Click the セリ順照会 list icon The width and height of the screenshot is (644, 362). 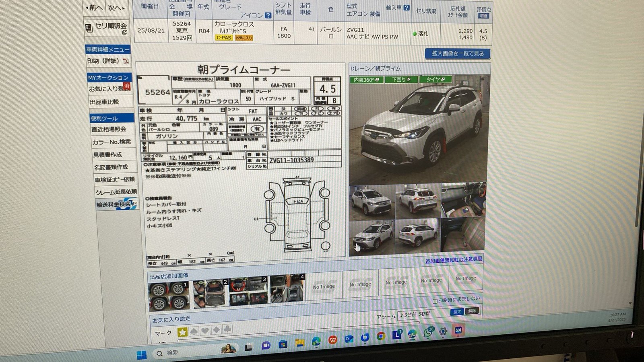click(89, 28)
